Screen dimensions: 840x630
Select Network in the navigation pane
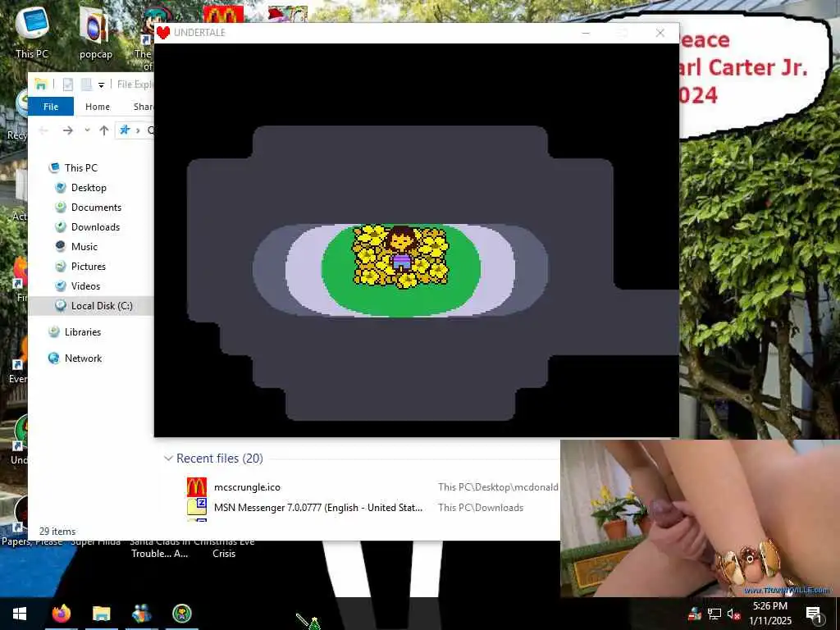tap(83, 358)
